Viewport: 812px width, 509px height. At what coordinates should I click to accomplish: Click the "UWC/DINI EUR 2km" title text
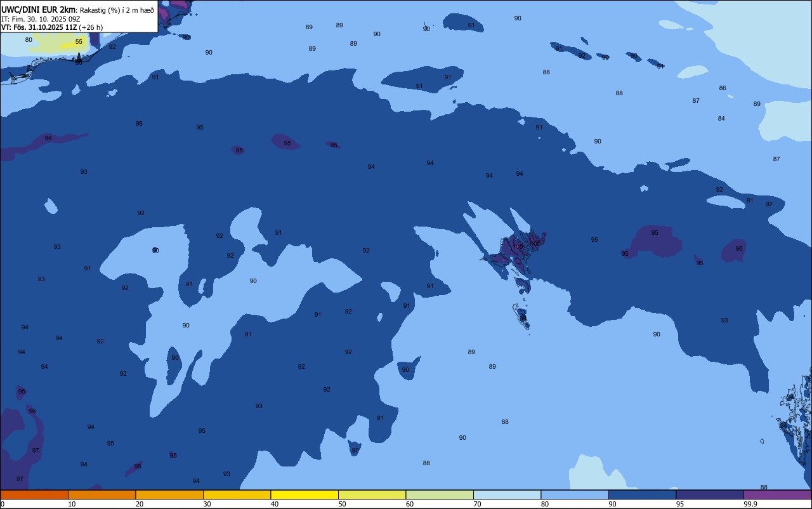[x=39, y=10]
